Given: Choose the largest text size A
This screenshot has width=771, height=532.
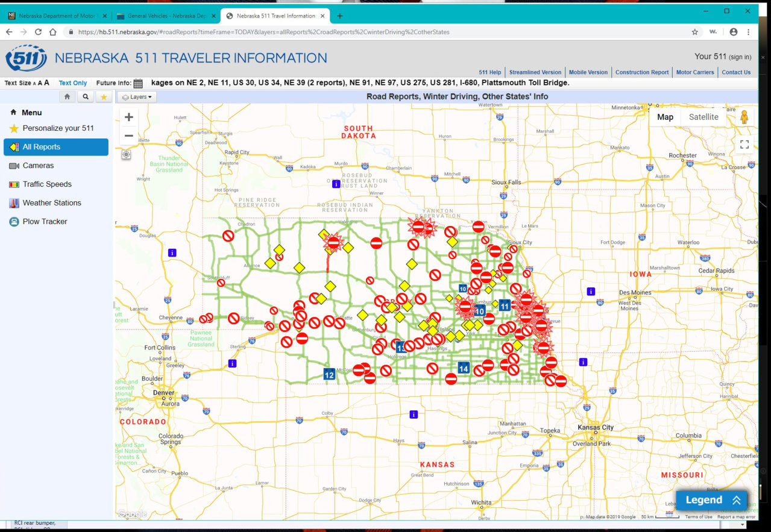Looking at the screenshot, I should coord(46,83).
